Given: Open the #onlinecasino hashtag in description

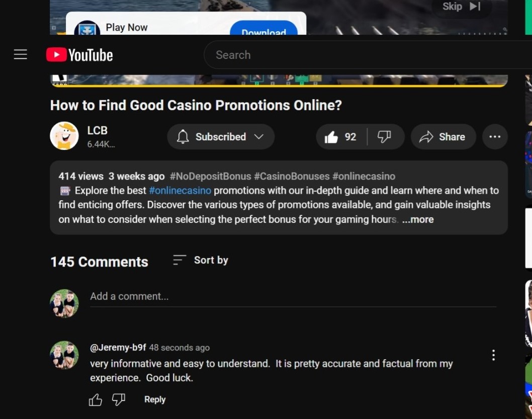Looking at the screenshot, I should (180, 190).
